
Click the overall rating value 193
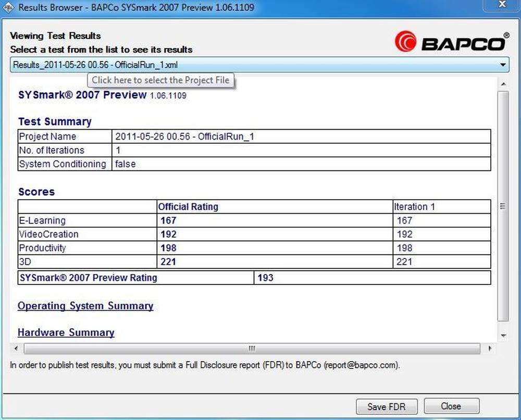pos(266,278)
